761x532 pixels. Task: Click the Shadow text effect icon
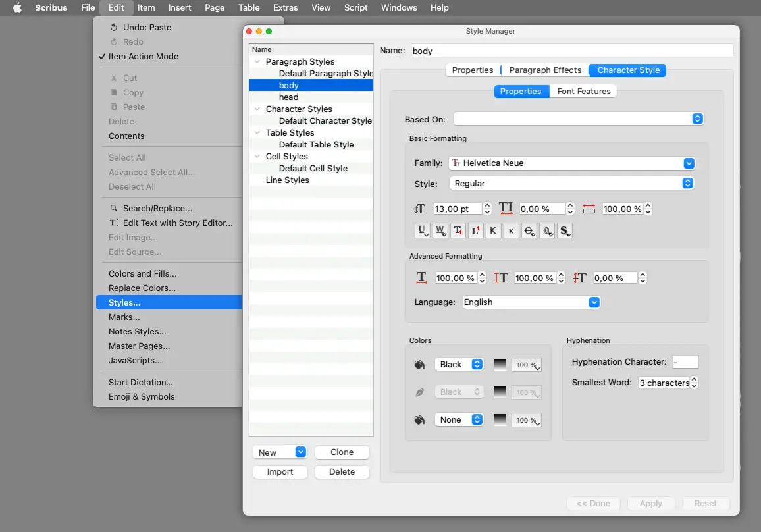click(x=564, y=231)
